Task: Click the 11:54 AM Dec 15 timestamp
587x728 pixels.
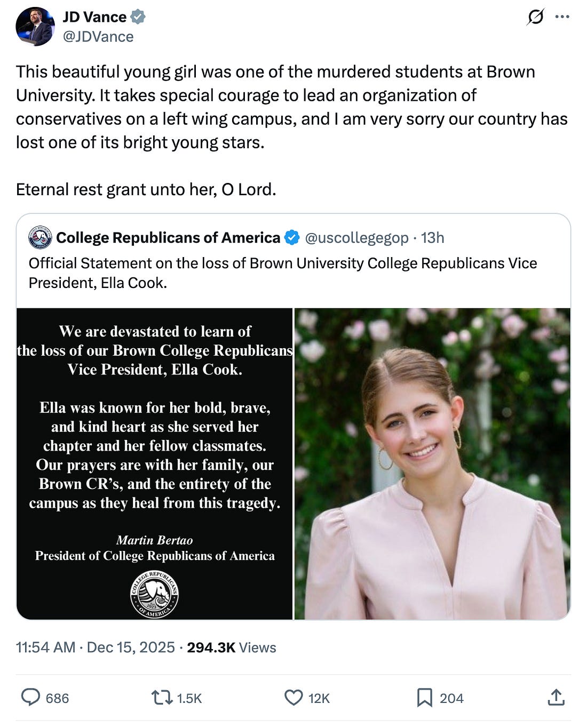Action: (95, 647)
